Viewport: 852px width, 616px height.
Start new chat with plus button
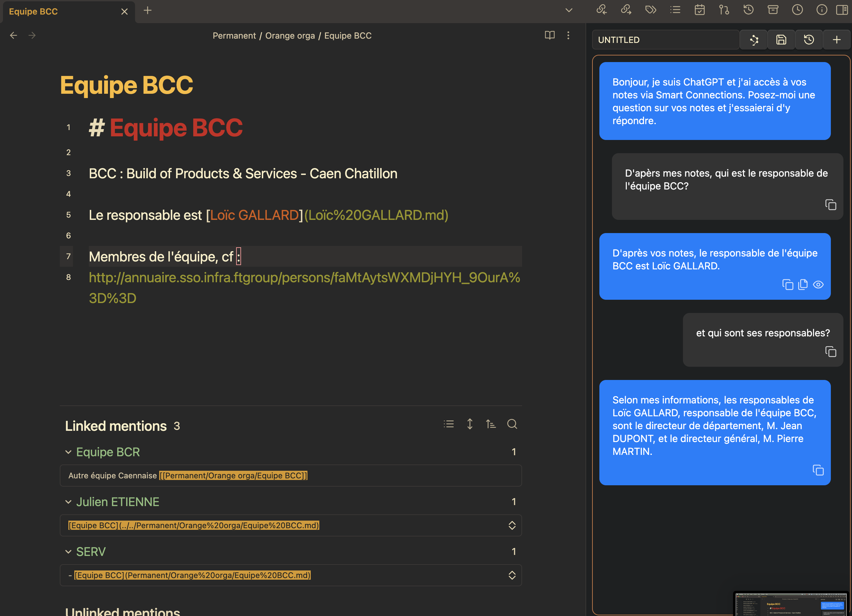pos(836,40)
